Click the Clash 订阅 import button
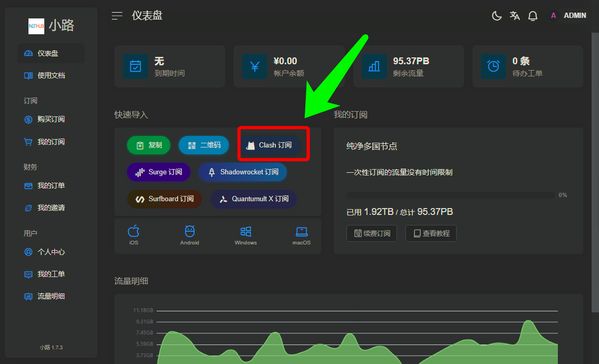Image resolution: width=599 pixels, height=364 pixels. click(x=270, y=145)
